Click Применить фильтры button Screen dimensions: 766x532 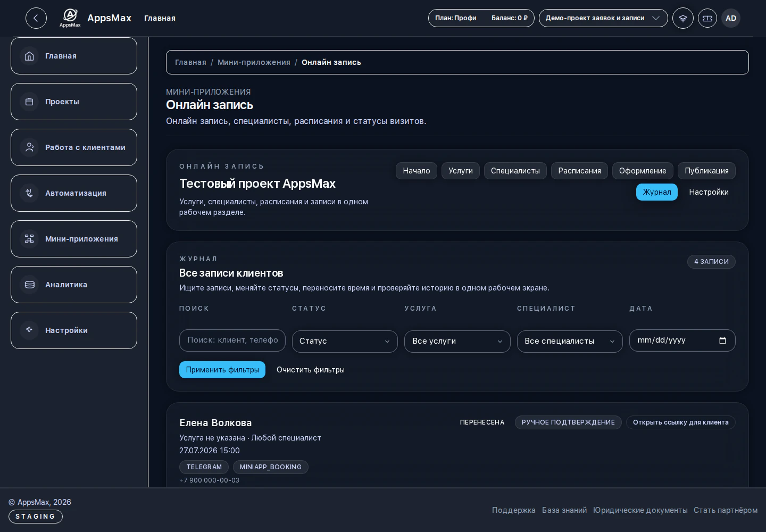click(222, 370)
